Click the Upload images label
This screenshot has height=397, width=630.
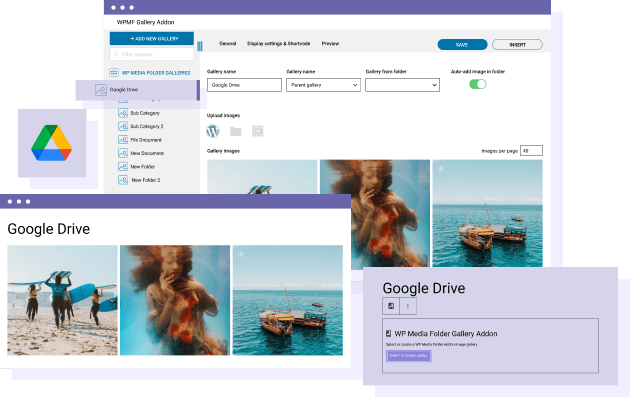click(x=223, y=115)
